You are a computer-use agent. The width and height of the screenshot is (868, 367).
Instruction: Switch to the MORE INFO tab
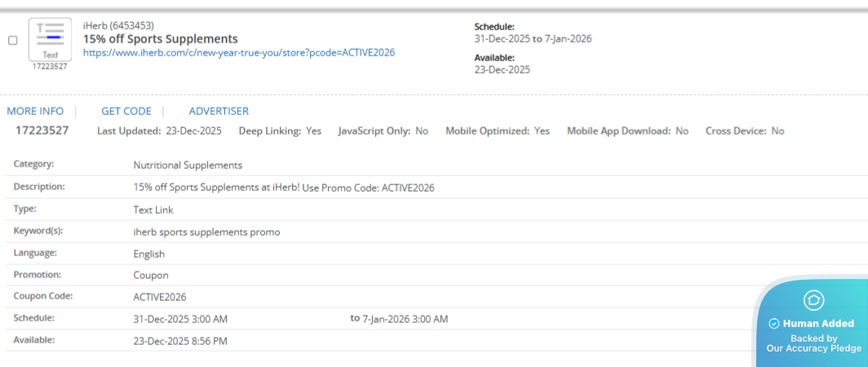pyautogui.click(x=35, y=111)
